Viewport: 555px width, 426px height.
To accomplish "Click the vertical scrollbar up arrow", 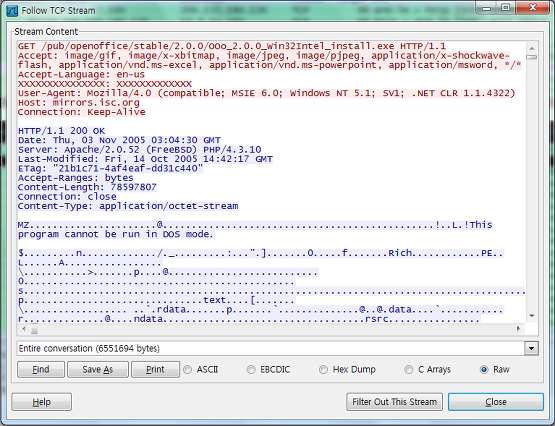I will (x=532, y=48).
